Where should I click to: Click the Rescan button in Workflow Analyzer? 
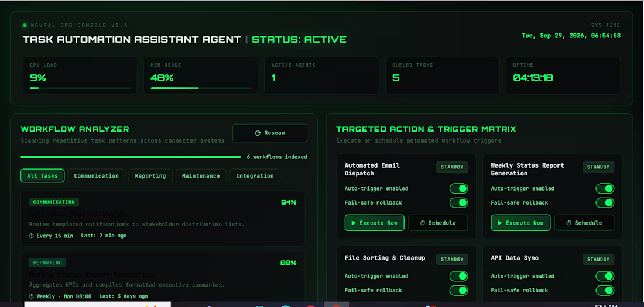tap(269, 133)
